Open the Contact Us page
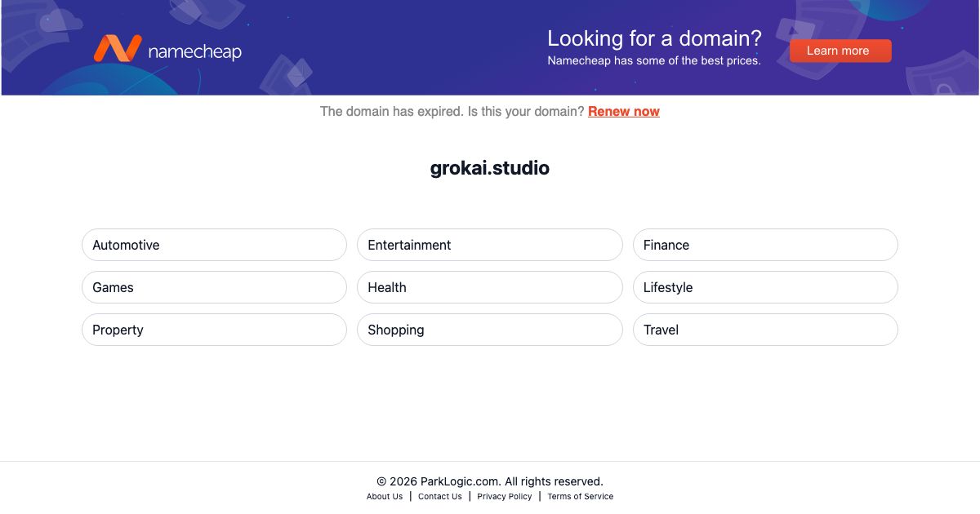 coord(440,496)
